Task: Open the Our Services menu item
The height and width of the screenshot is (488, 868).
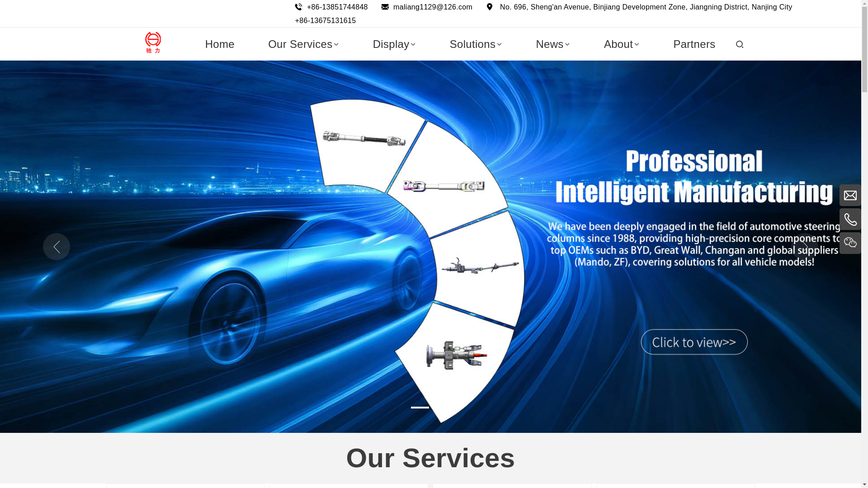Action: [300, 44]
